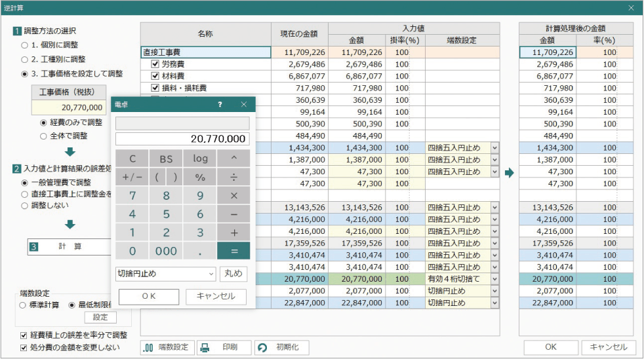Click the 工事価格 input field 20,770,000

[x=69, y=107]
